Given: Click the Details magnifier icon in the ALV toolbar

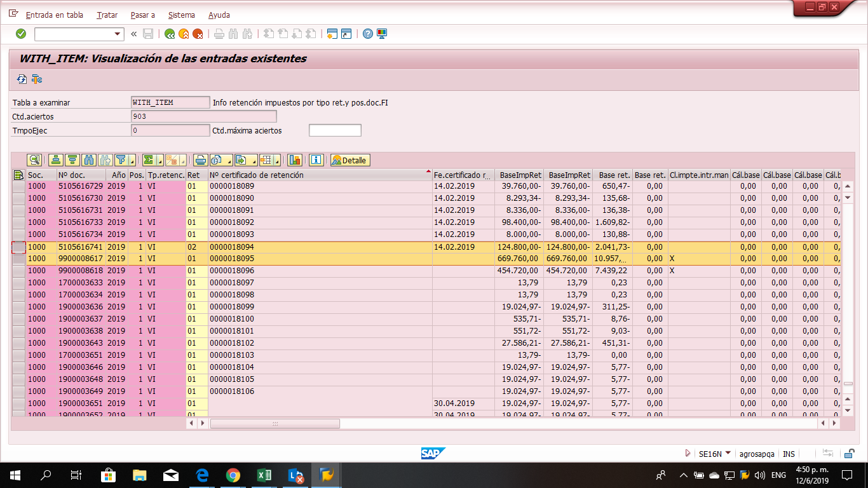Looking at the screenshot, I should coord(34,160).
